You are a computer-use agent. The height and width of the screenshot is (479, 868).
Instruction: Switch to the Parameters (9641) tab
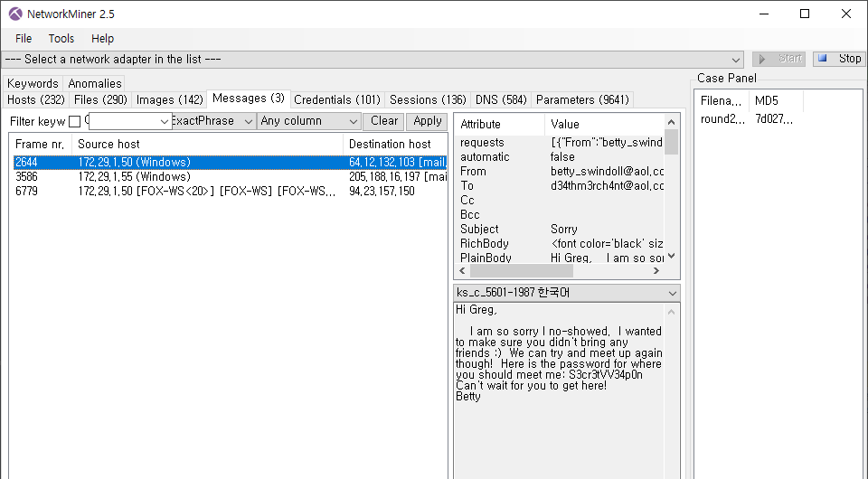click(582, 99)
